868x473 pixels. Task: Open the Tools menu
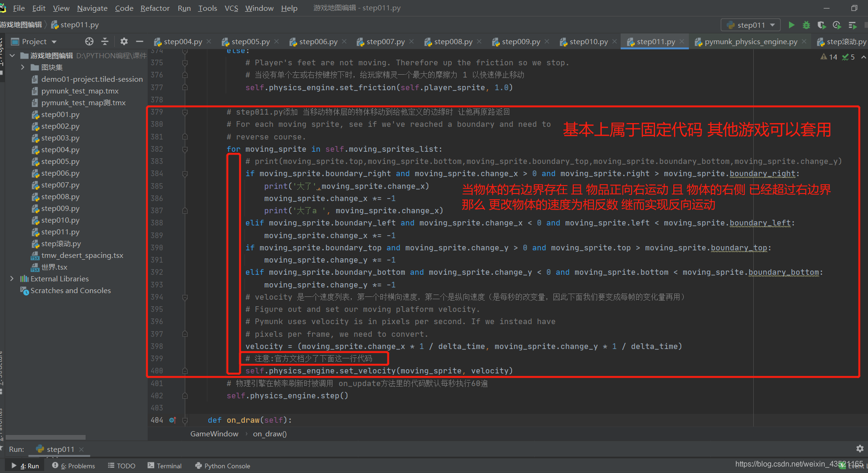pos(207,8)
